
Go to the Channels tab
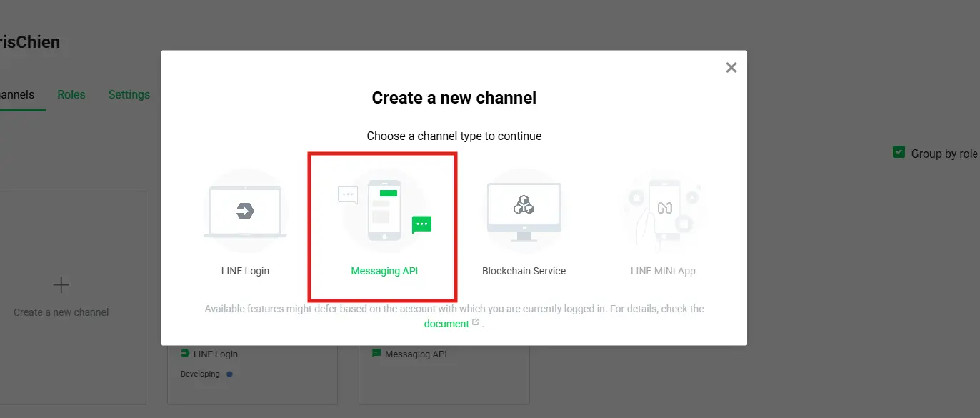pyautogui.click(x=16, y=94)
